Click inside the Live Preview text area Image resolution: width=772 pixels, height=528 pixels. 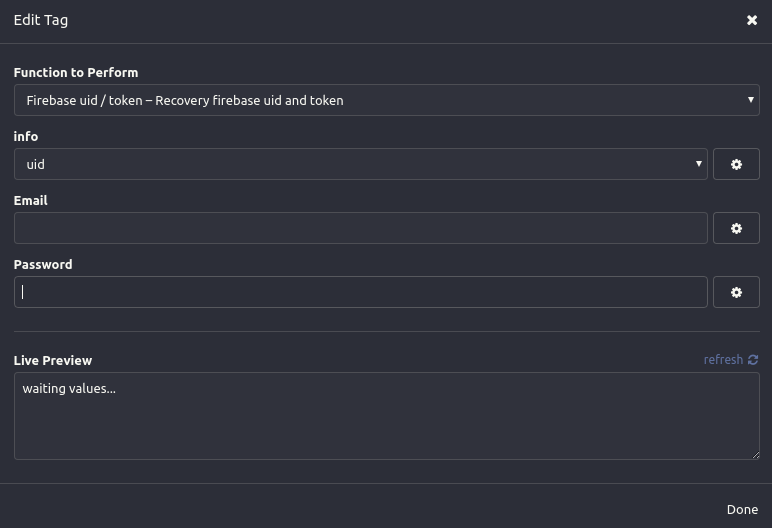(386, 416)
